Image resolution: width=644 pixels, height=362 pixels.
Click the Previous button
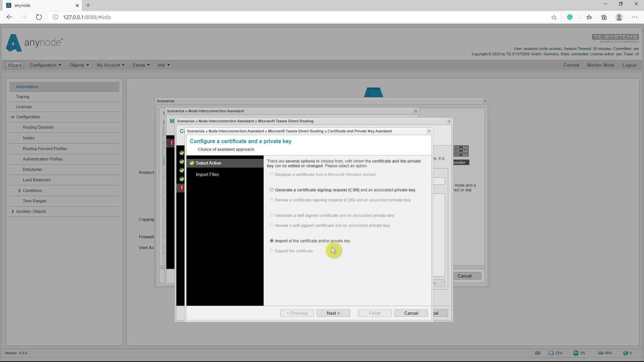(297, 313)
